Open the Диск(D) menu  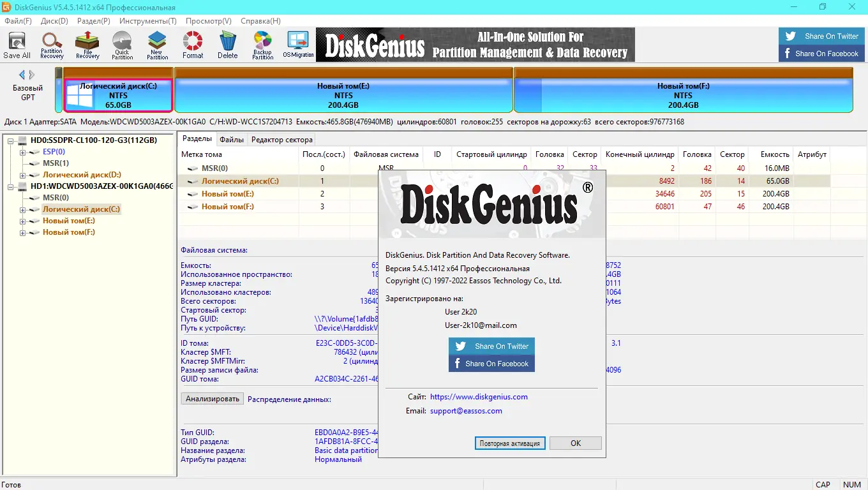[x=54, y=21]
